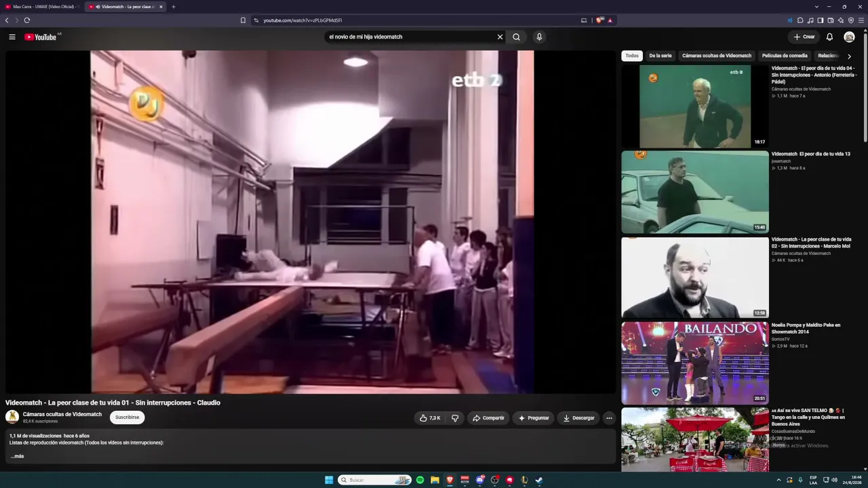Image resolution: width=868 pixels, height=488 pixels.
Task: Open Steam from the taskbar
Action: [539, 480]
